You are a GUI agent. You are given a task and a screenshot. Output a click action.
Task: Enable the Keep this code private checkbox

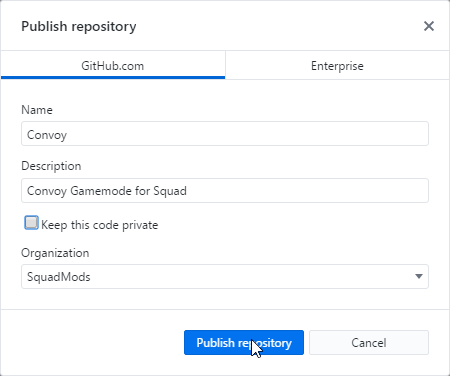pos(31,223)
